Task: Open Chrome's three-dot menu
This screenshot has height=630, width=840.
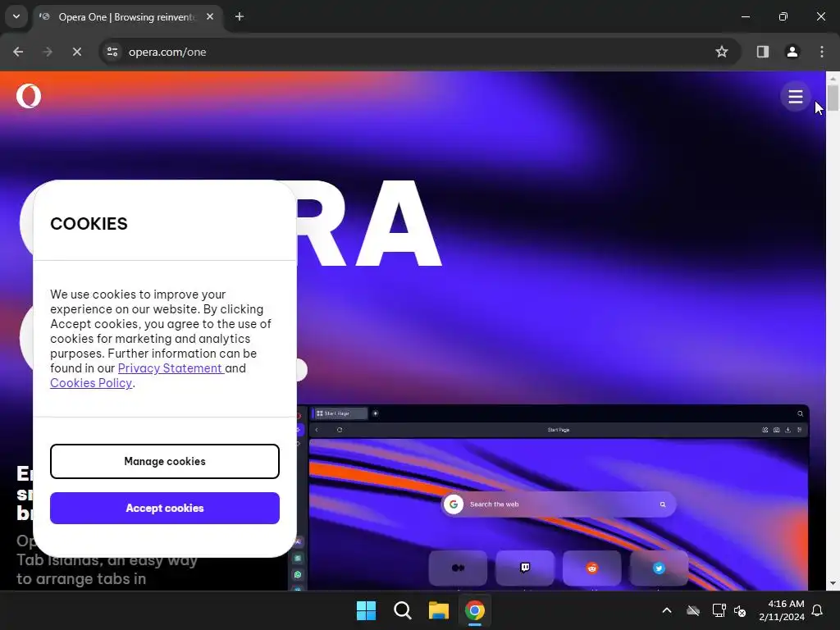Action: [x=822, y=52]
